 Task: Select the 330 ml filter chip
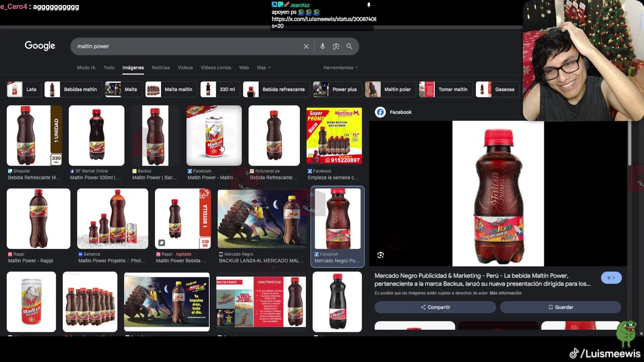coord(219,89)
